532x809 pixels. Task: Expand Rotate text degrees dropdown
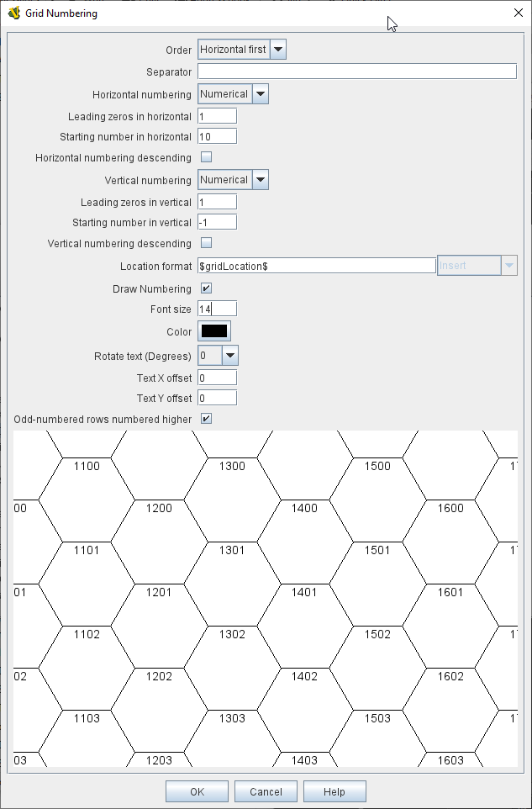click(x=219, y=356)
